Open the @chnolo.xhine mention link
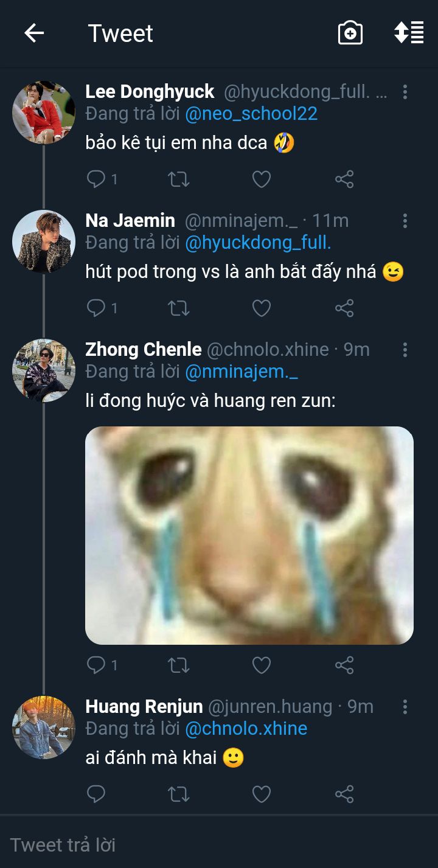Image resolution: width=438 pixels, height=868 pixels. [246, 728]
